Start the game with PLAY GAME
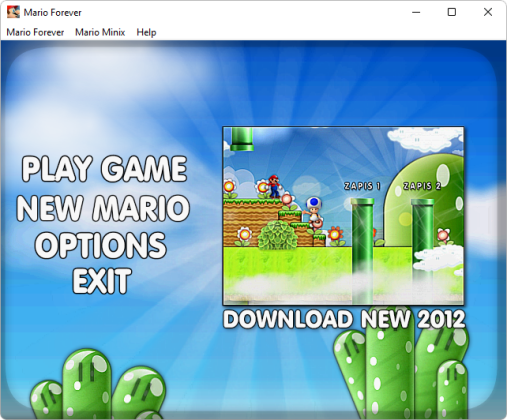 (104, 169)
